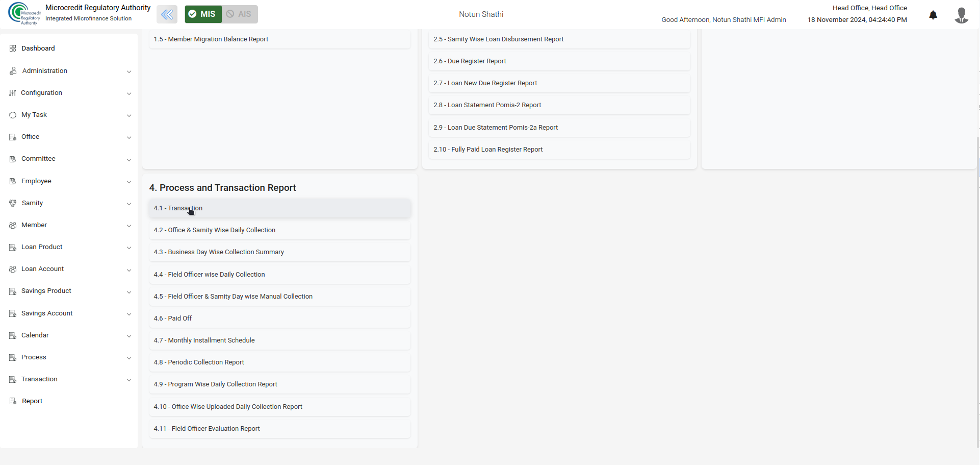Open Monthly Installment Schedule report
Screen dimensions: 980x465
coord(279,340)
